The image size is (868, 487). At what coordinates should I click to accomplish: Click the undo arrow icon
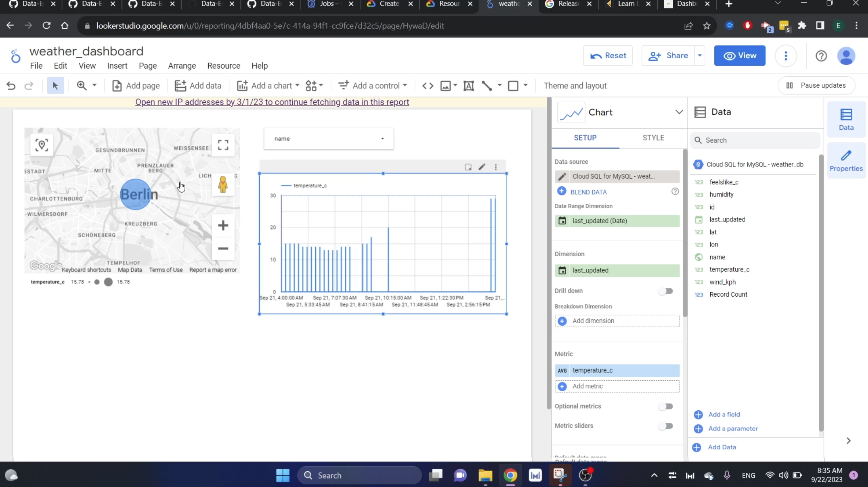[11, 86]
